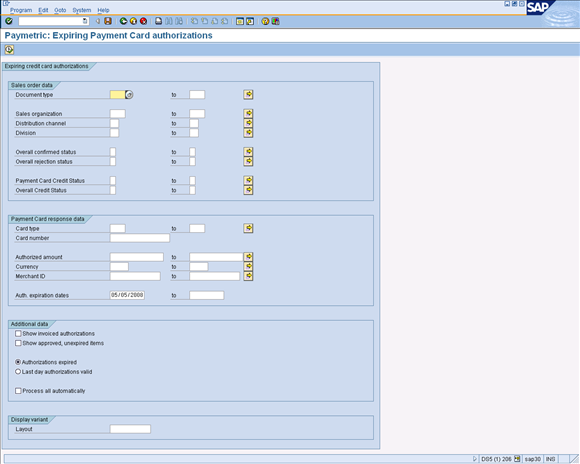The image size is (580, 464).
Task: Click the green Back arrow icon
Action: tap(124, 21)
